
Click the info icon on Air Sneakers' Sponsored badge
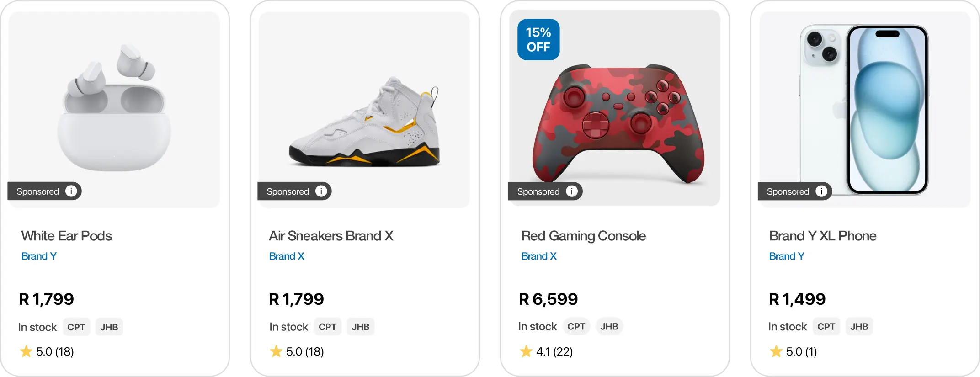click(321, 191)
